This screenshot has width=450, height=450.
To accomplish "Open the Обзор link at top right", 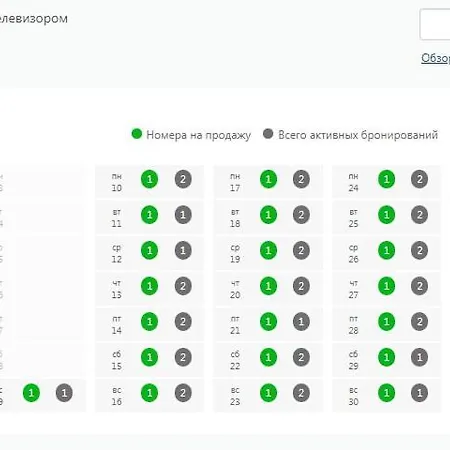I will (435, 58).
